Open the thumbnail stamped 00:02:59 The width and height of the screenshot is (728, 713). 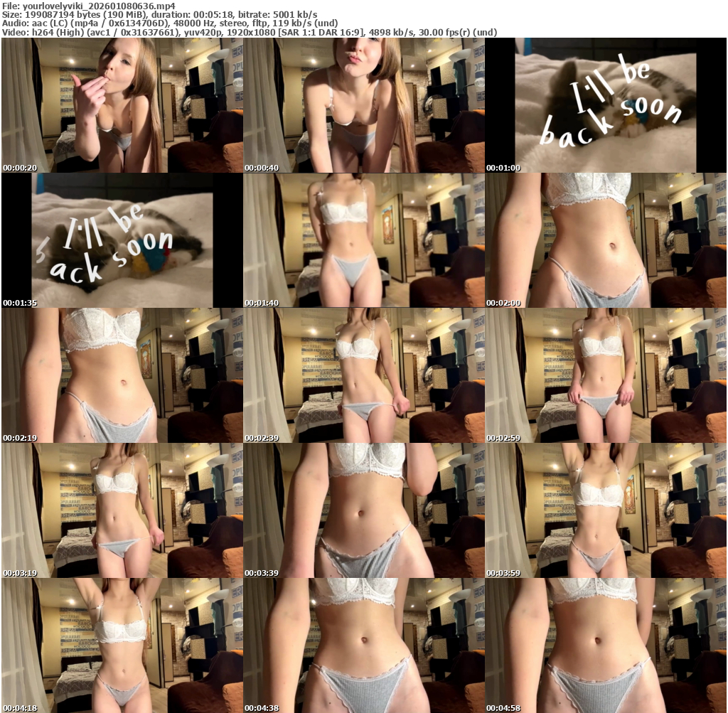point(606,375)
